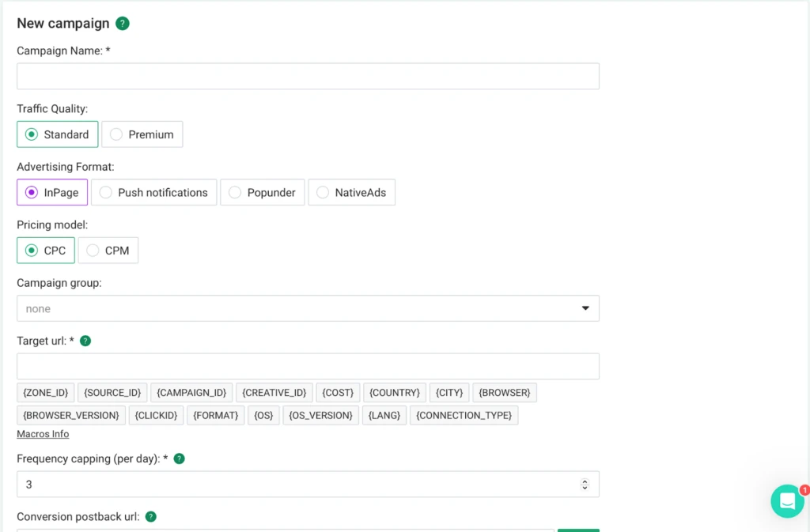Expand the Campaign group dropdown
Screen dimensions: 810x532
[x=308, y=308]
